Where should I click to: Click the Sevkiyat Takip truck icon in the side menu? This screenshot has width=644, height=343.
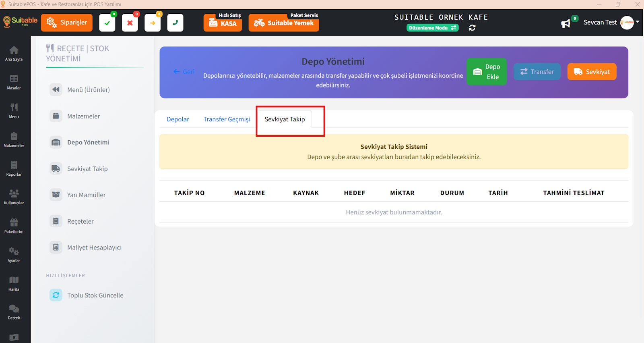[x=56, y=168]
